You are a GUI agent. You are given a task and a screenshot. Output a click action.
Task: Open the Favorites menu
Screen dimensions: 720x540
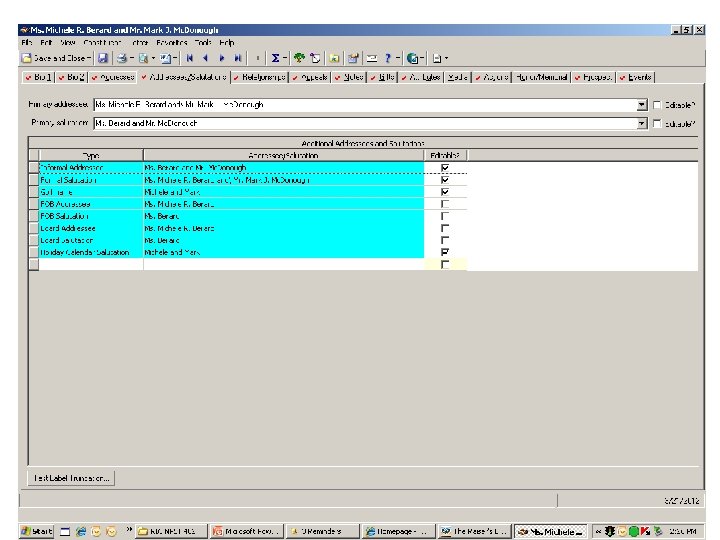pyautogui.click(x=171, y=42)
